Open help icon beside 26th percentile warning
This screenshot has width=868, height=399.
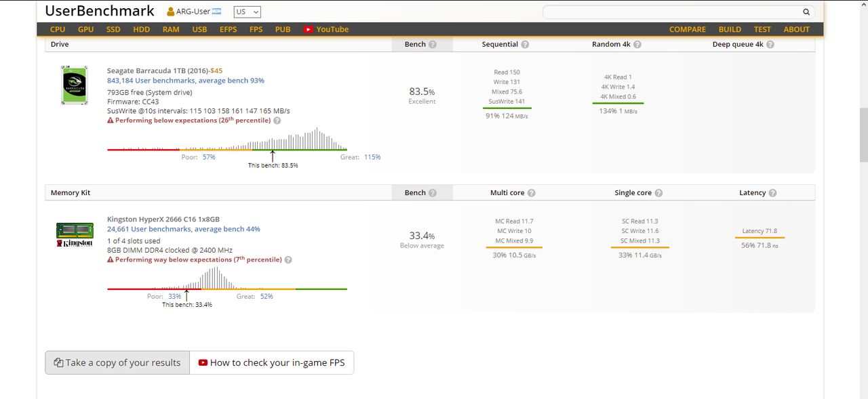click(277, 121)
